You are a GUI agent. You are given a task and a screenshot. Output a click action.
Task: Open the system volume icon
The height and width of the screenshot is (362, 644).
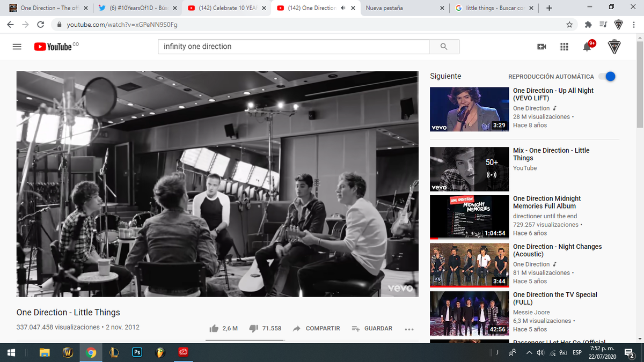pos(540,353)
